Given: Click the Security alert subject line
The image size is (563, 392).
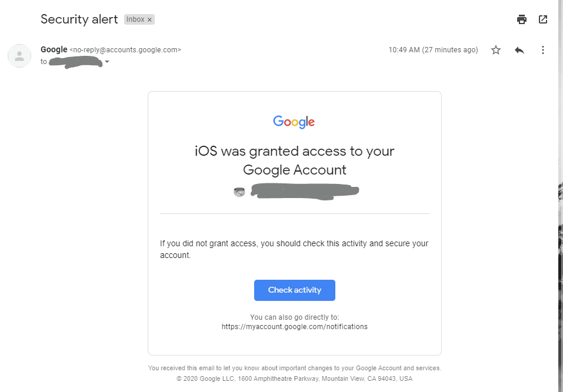Looking at the screenshot, I should (x=79, y=19).
